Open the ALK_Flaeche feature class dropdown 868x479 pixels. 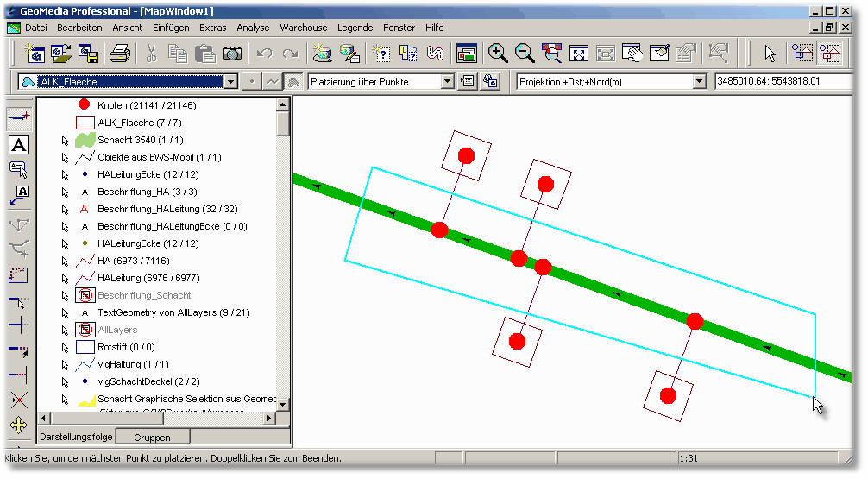coord(230,82)
